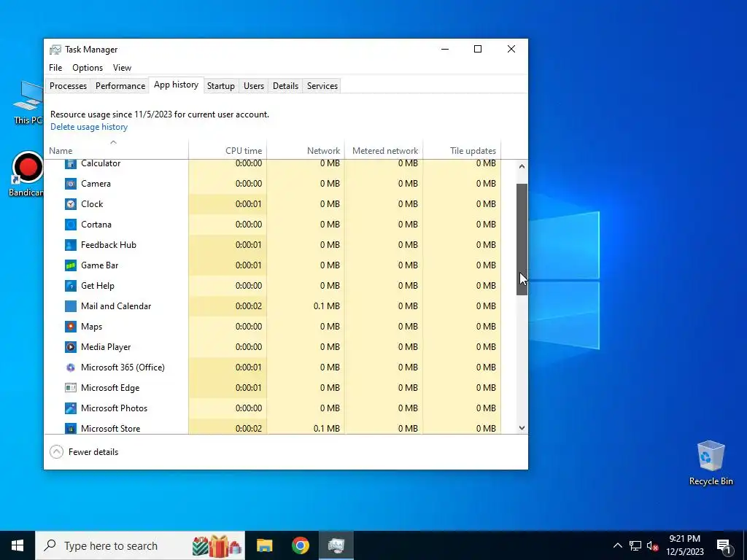
Task: Open the This PC desktop icon
Action: pyautogui.click(x=28, y=102)
